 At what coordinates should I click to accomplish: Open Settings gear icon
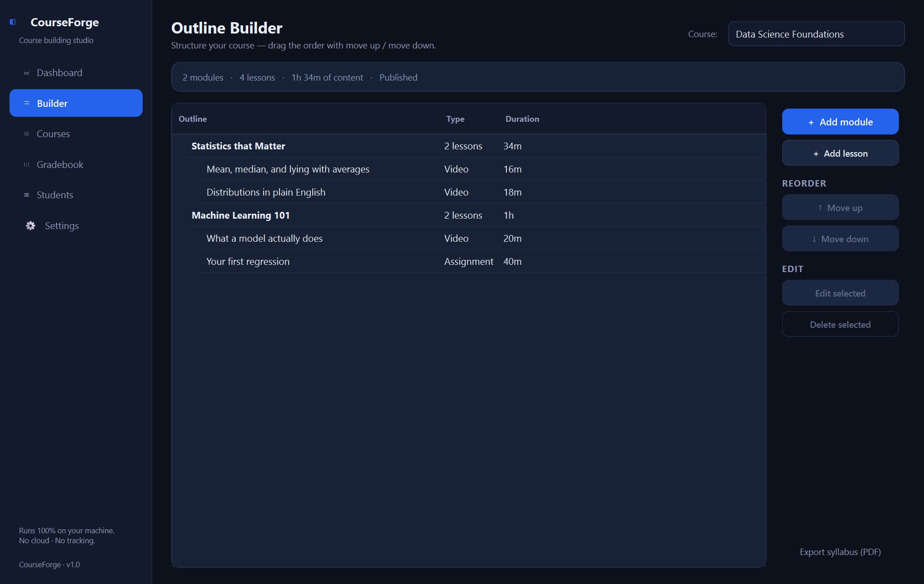pyautogui.click(x=30, y=225)
